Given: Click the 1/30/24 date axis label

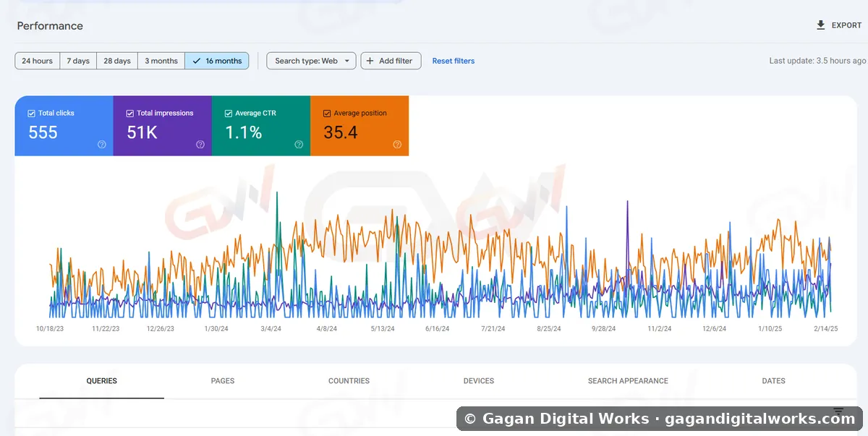Looking at the screenshot, I should coord(216,328).
